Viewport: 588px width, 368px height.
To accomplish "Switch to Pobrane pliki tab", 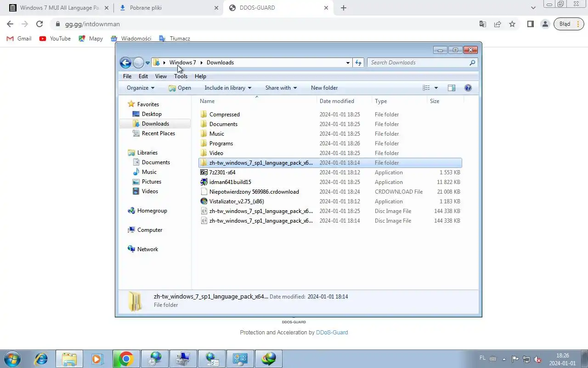I will point(168,8).
